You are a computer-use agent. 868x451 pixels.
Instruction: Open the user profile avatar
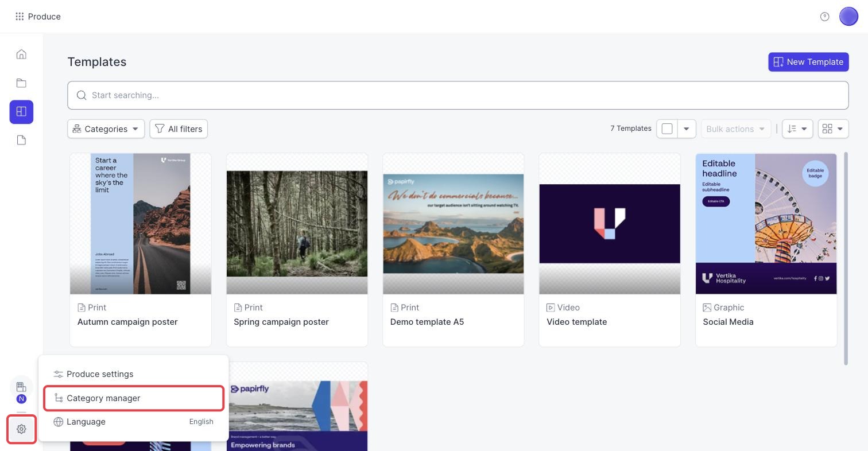848,17
